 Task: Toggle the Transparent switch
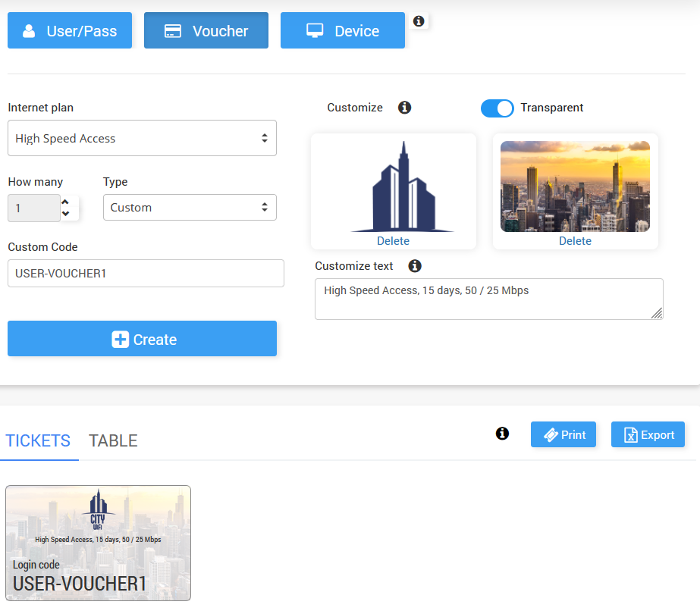point(498,108)
